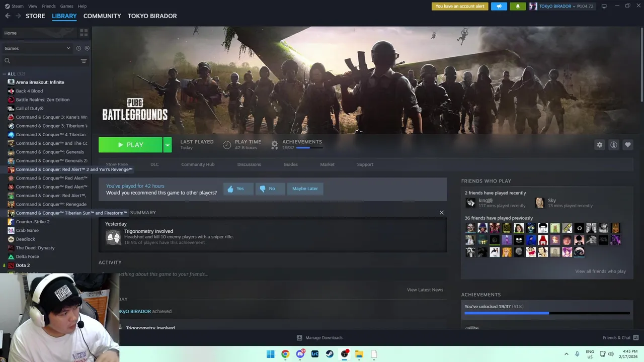Open the View menu
The height and width of the screenshot is (362, 644).
coord(33,6)
